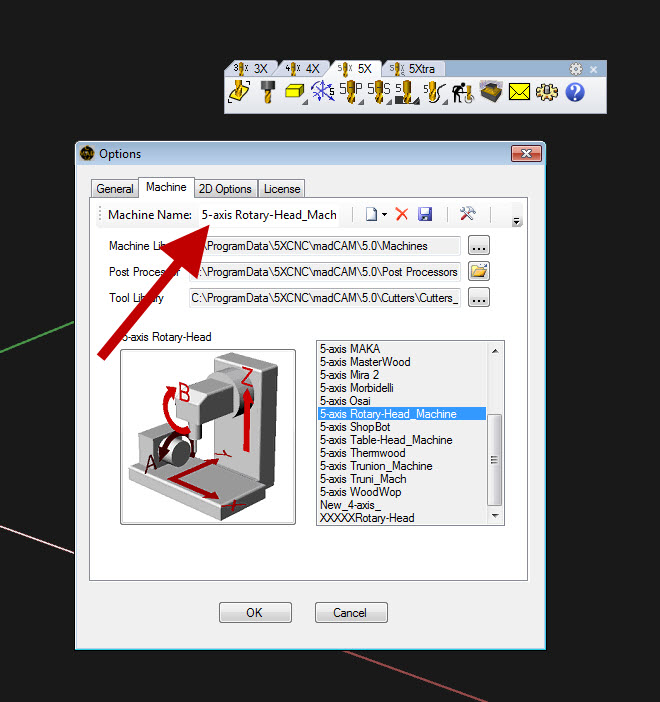
Task: Save machine with the blue floppy disk icon
Action: point(425,214)
